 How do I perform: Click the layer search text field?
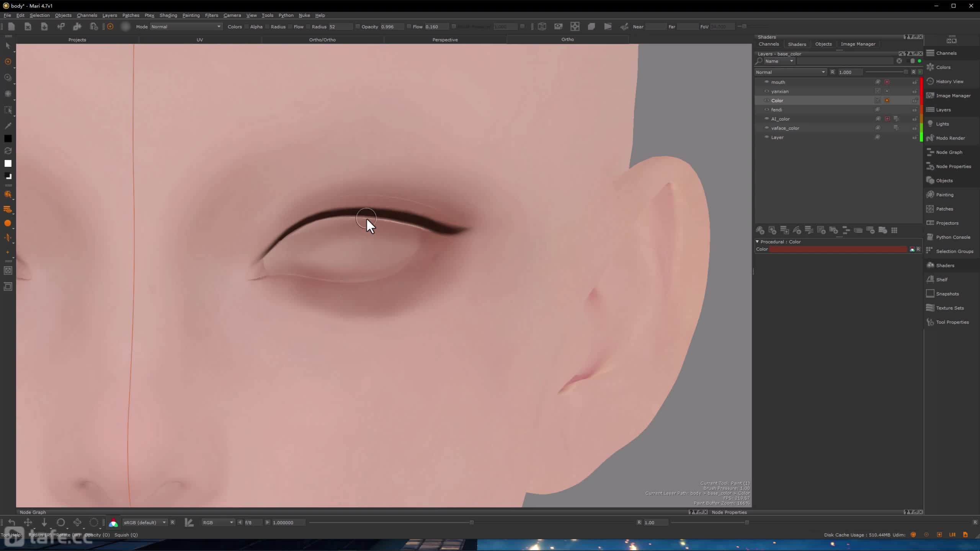pos(845,61)
